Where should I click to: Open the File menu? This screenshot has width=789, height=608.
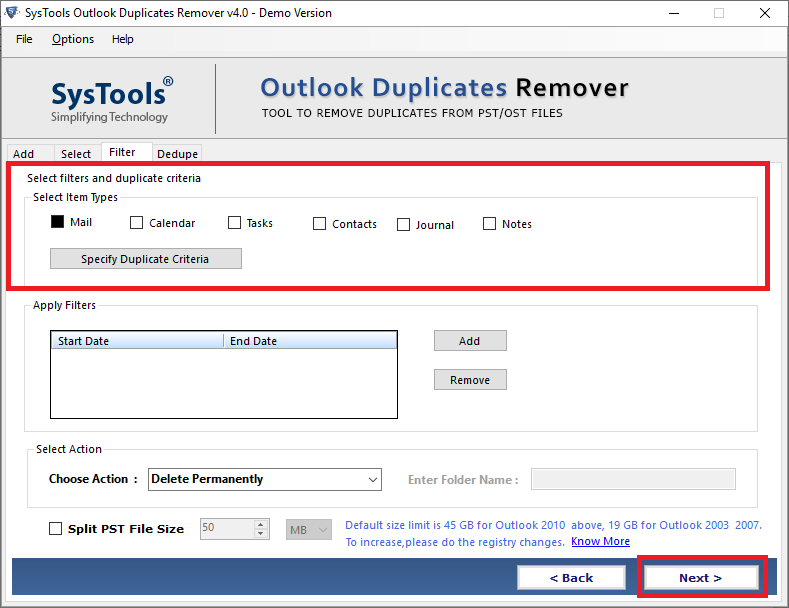point(24,39)
